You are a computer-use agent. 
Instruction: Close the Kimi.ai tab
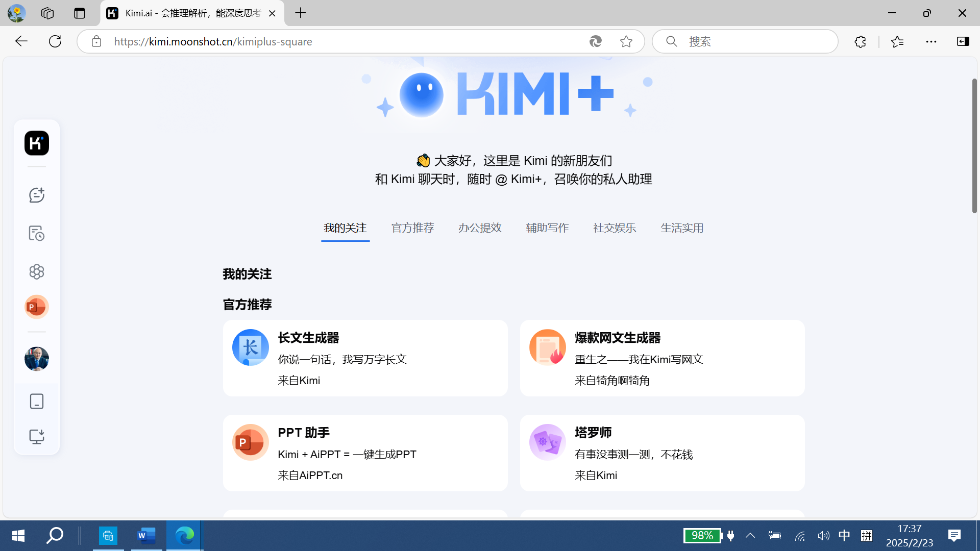pos(272,13)
